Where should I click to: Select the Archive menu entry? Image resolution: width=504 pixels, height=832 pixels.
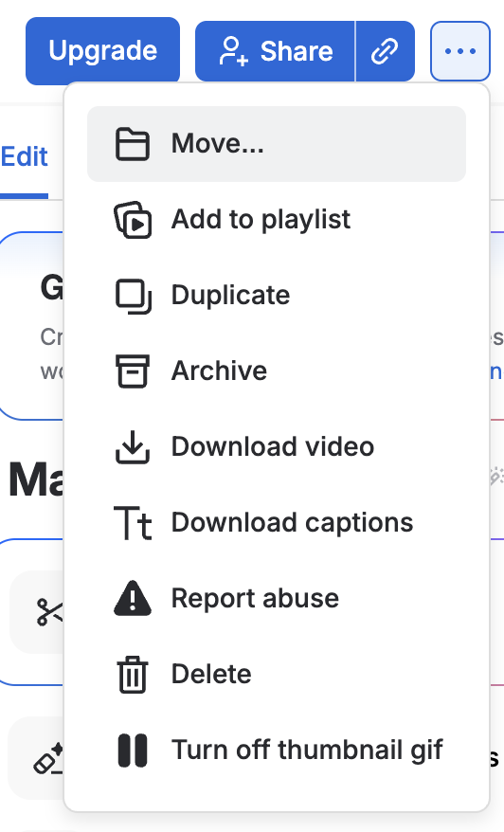click(277, 371)
